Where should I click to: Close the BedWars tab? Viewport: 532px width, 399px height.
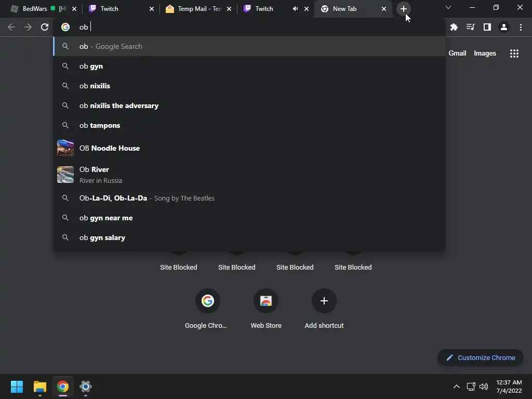coord(74,9)
